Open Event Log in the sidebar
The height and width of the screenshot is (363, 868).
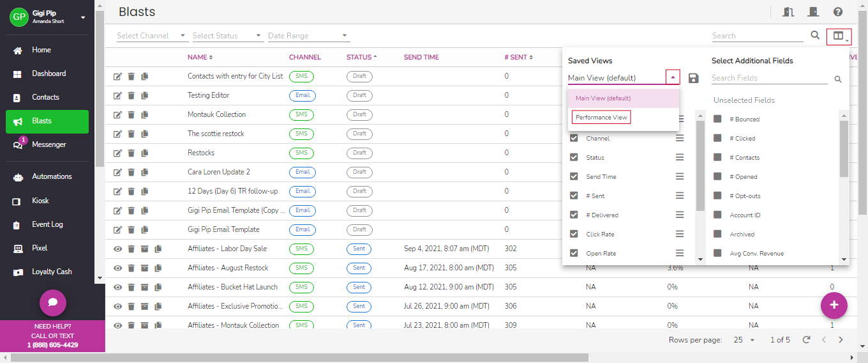[x=47, y=224]
